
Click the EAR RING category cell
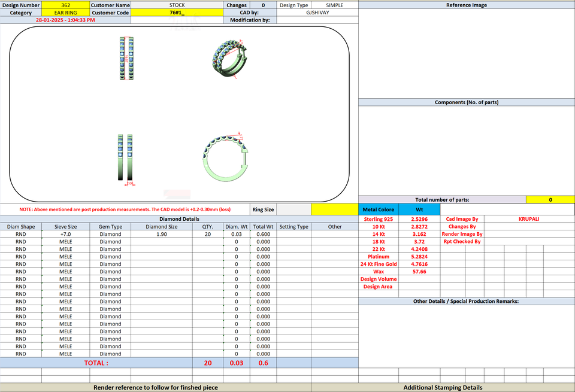point(66,13)
